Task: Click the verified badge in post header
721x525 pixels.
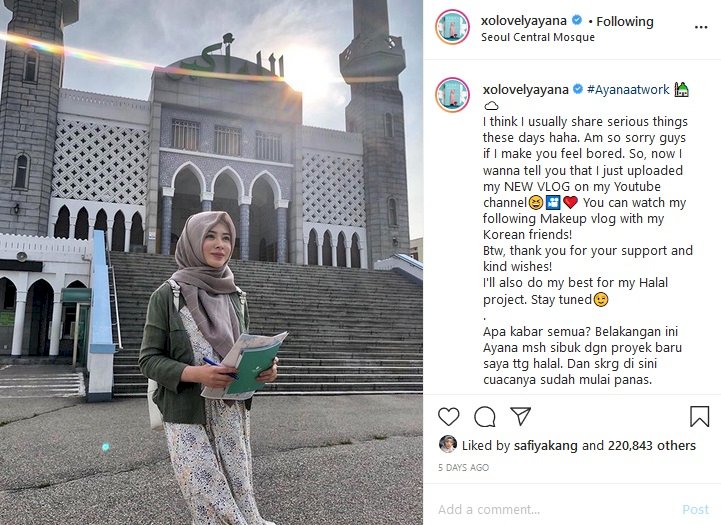Action: [577, 21]
